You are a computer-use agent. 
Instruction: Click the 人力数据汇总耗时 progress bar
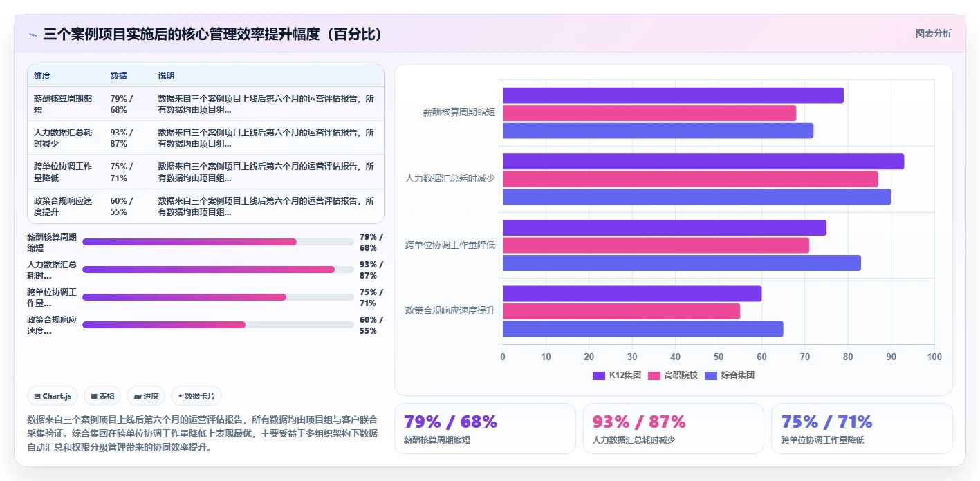(218, 270)
